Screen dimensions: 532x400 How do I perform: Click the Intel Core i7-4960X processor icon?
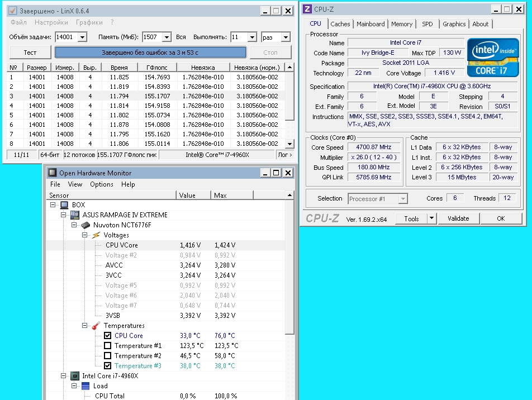click(75, 376)
